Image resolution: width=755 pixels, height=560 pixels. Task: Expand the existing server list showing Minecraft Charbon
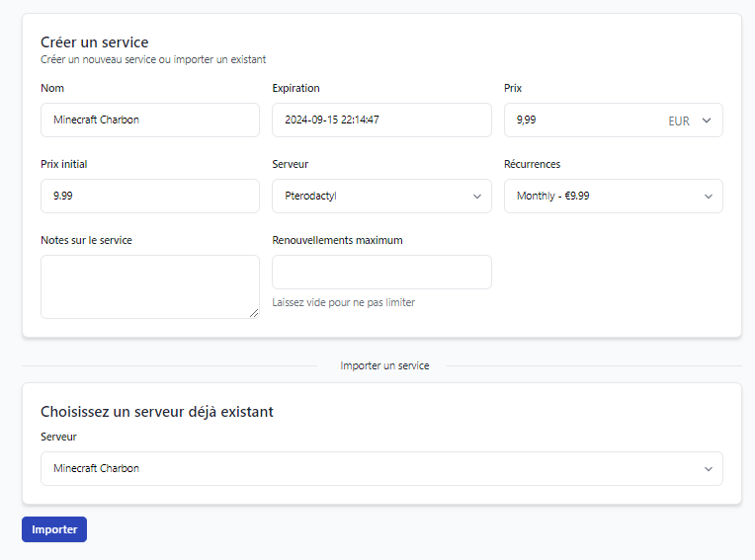click(x=381, y=468)
